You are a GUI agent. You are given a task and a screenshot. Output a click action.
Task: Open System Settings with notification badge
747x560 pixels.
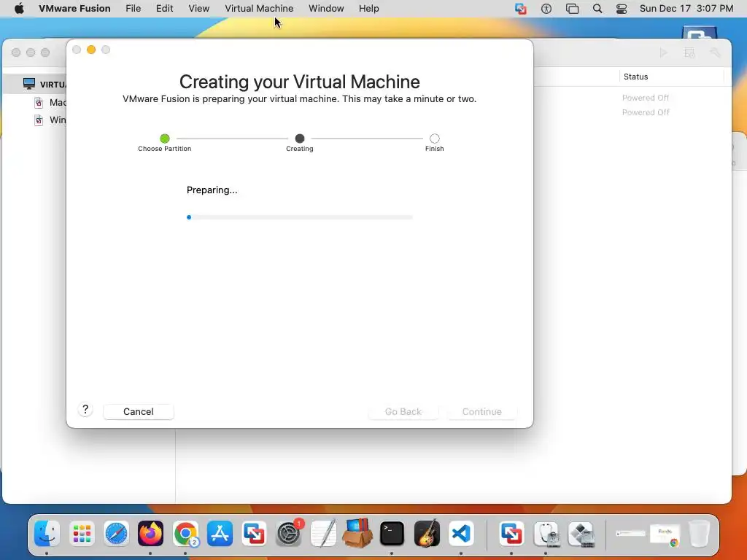pyautogui.click(x=289, y=533)
